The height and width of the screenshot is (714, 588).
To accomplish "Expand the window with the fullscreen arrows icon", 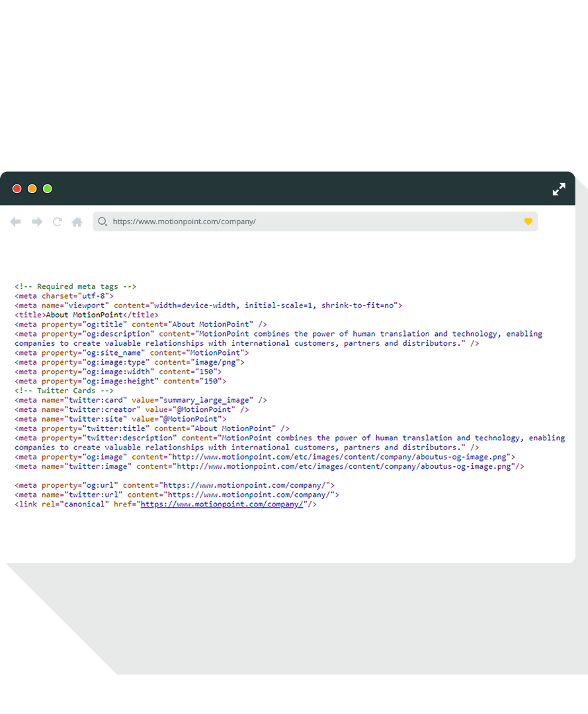I will 559,189.
